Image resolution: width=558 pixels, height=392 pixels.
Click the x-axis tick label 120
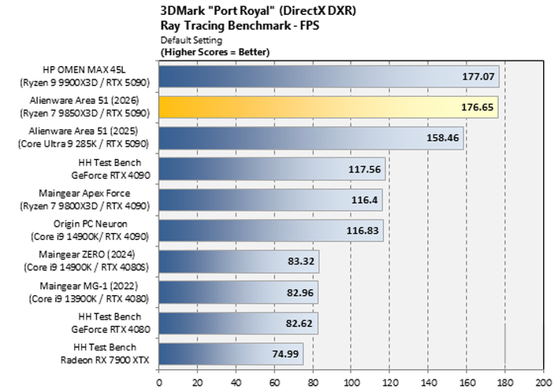pyautogui.click(x=389, y=383)
